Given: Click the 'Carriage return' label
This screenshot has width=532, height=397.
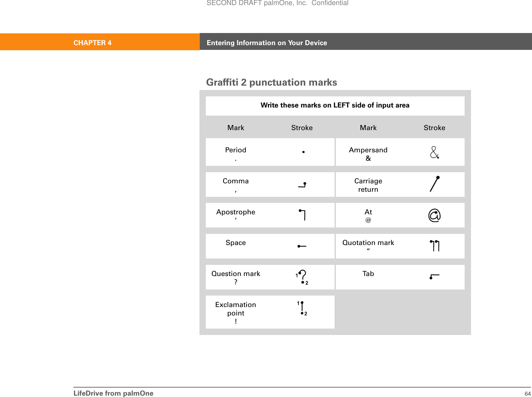Looking at the screenshot, I should pyautogui.click(x=368, y=185).
